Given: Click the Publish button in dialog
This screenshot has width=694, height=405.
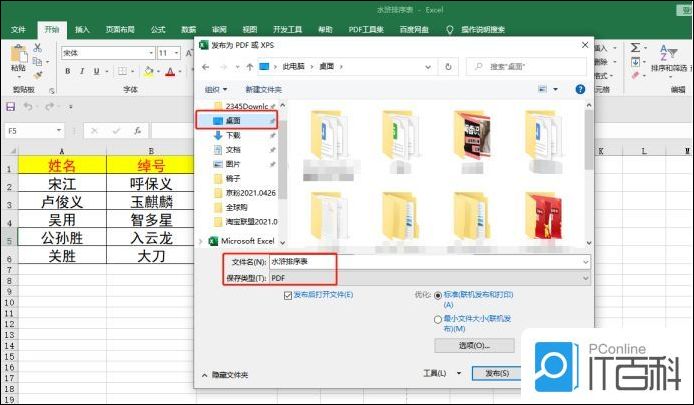Looking at the screenshot, I should coord(497,374).
